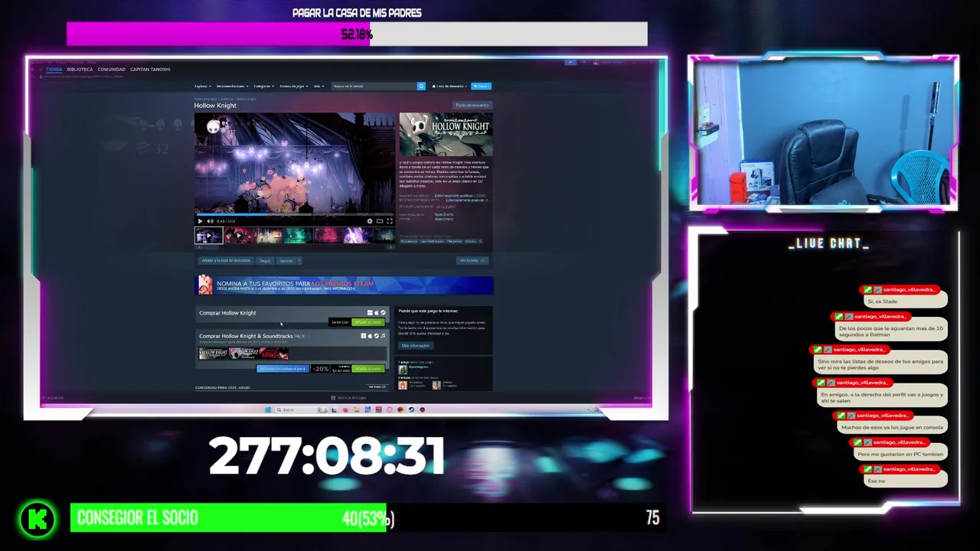Viewport: 980px width, 551px height.
Task: Open Información sobre el pack button
Action: click(x=283, y=369)
